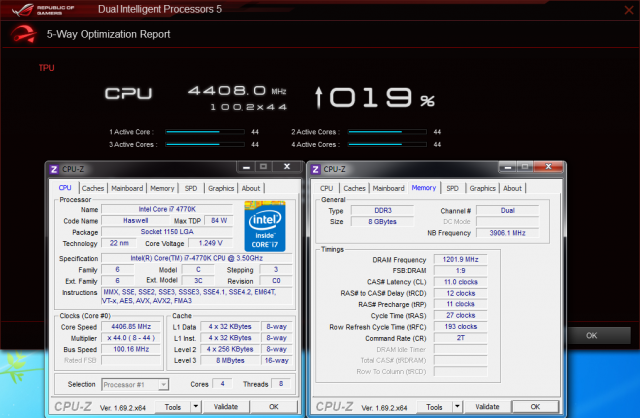Click the 3 Active Cores ratio bar
The width and height of the screenshot is (640, 418).
[x=205, y=145]
